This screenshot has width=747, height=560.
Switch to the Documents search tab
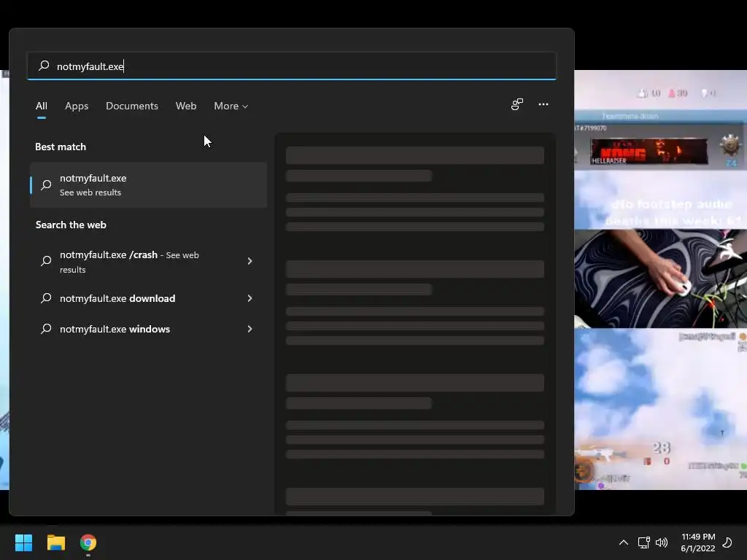[132, 106]
